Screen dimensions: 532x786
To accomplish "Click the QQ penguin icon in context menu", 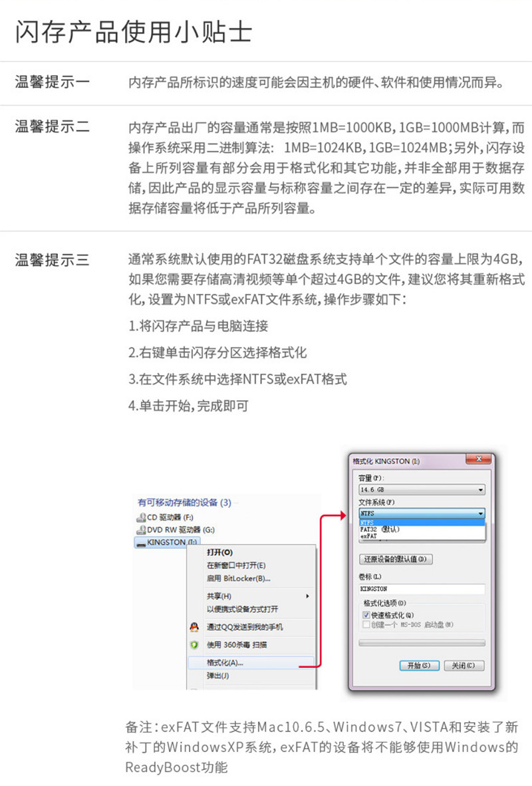I will pos(195,627).
